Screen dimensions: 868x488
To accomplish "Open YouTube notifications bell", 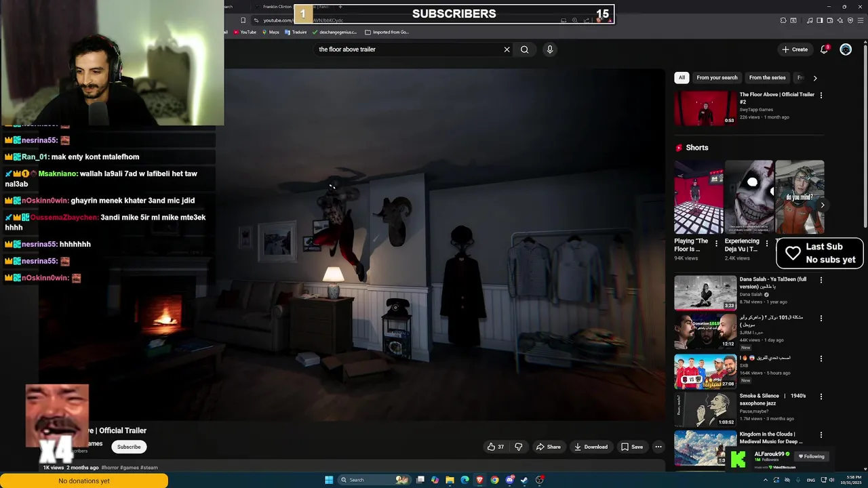I will pos(825,49).
